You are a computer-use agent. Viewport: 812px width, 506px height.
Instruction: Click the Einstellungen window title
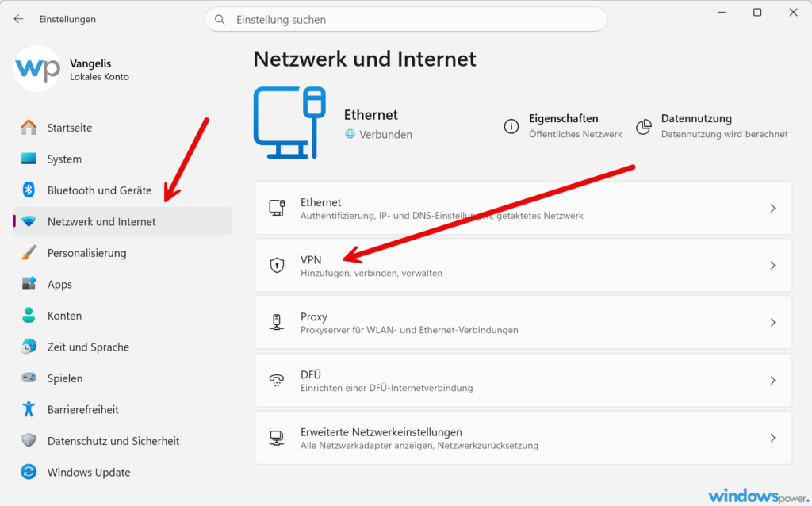coord(67,19)
